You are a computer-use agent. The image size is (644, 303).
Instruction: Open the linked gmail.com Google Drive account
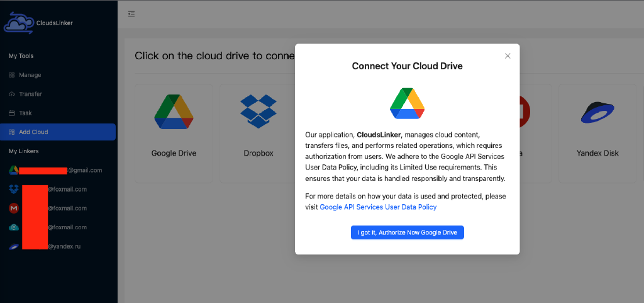58,170
